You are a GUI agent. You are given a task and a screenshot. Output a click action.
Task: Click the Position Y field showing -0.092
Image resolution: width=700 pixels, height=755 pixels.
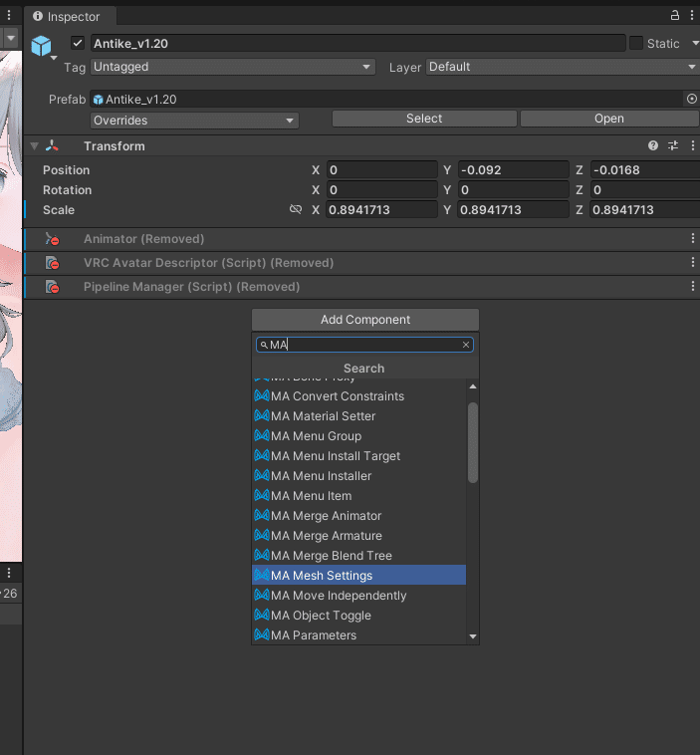click(513, 170)
